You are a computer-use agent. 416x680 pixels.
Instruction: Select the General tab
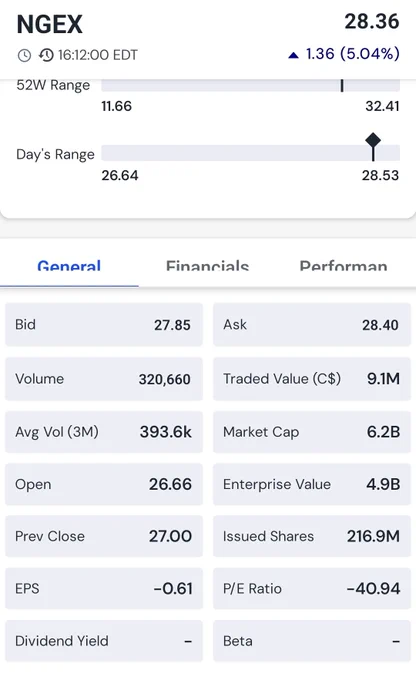(x=69, y=265)
